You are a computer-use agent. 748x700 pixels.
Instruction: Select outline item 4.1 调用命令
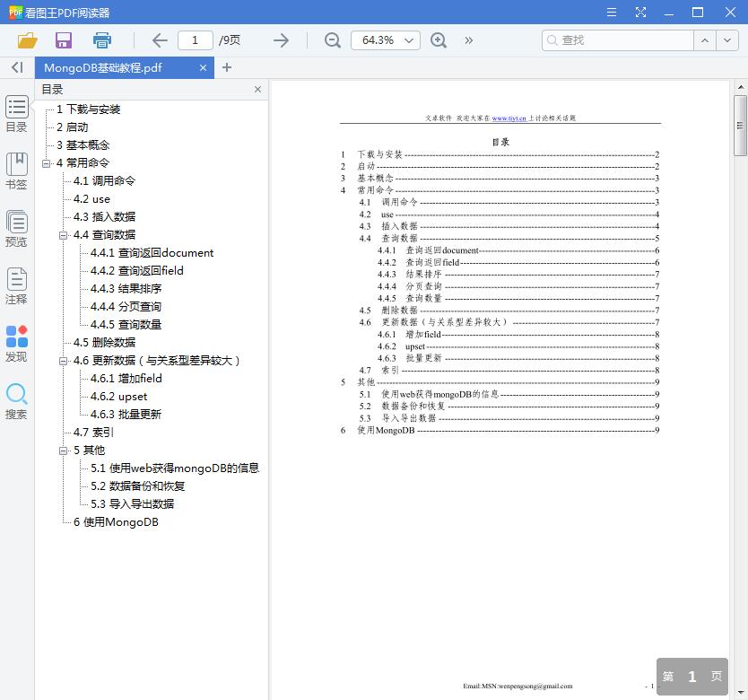104,181
